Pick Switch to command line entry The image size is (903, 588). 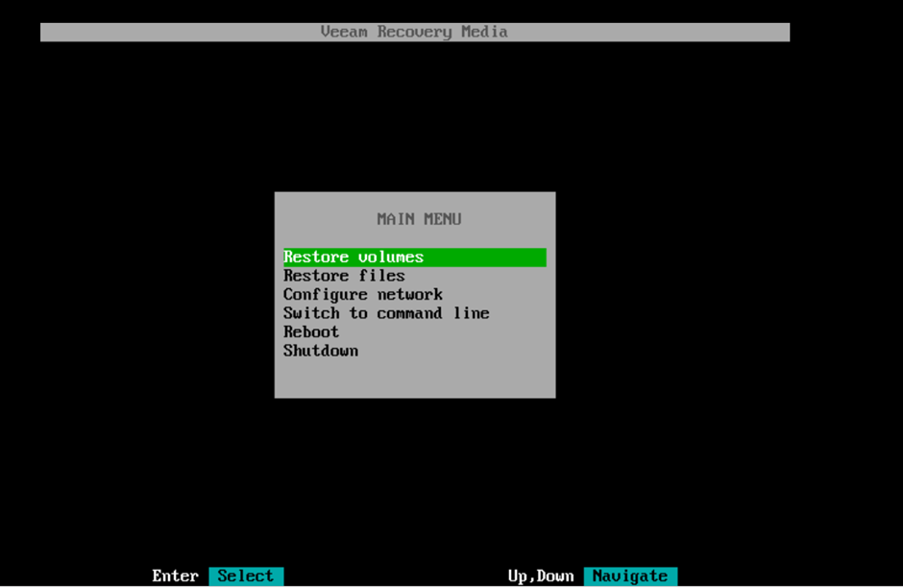pyautogui.click(x=385, y=313)
